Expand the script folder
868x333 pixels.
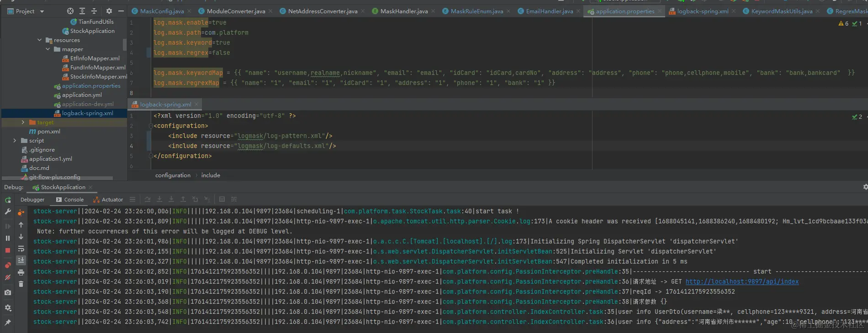pyautogui.click(x=15, y=141)
